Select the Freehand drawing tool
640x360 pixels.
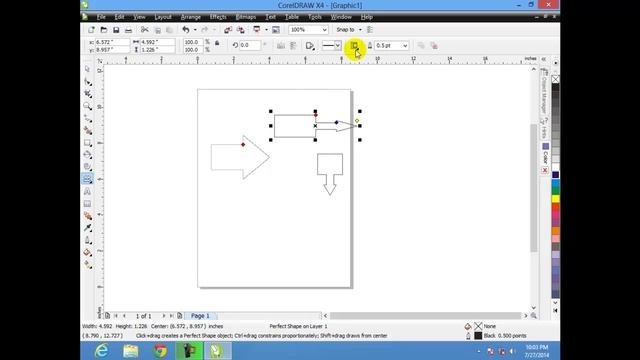(87, 118)
